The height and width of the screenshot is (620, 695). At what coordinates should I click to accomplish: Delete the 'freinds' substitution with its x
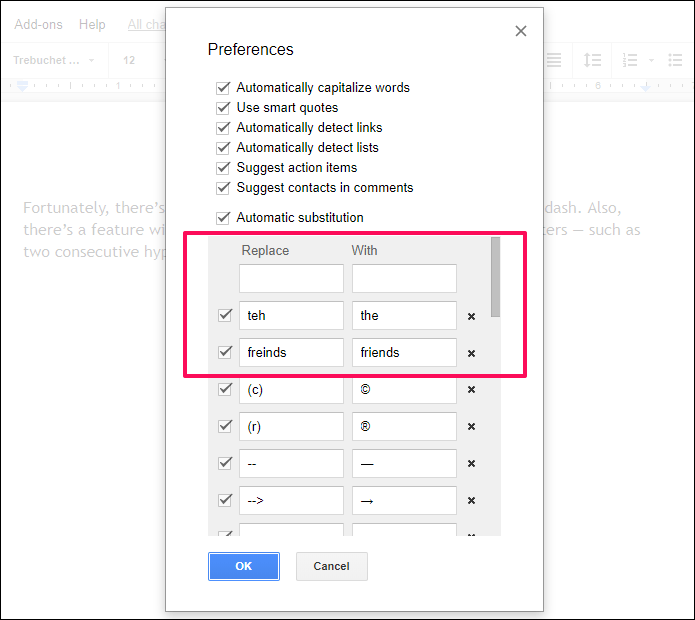(471, 353)
